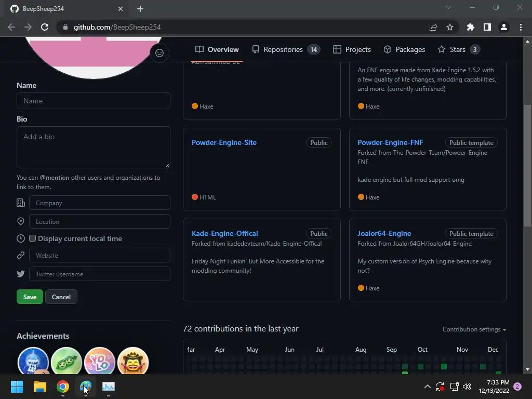Click into the Location field
This screenshot has height=399, width=532.
click(99, 221)
